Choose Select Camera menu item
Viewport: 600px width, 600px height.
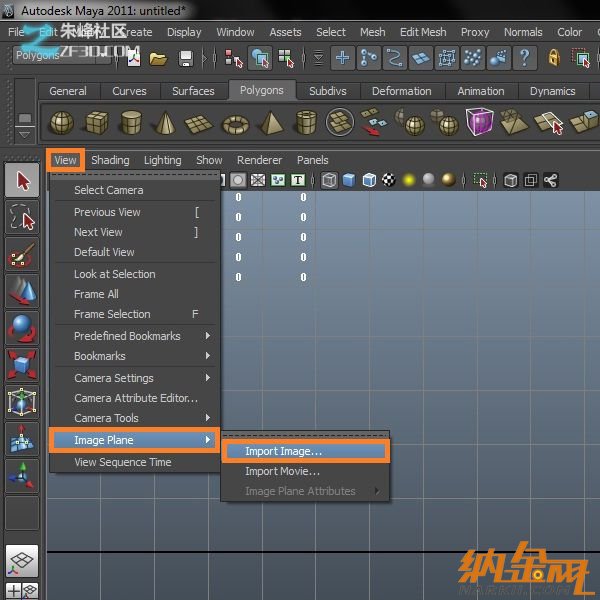point(135,190)
